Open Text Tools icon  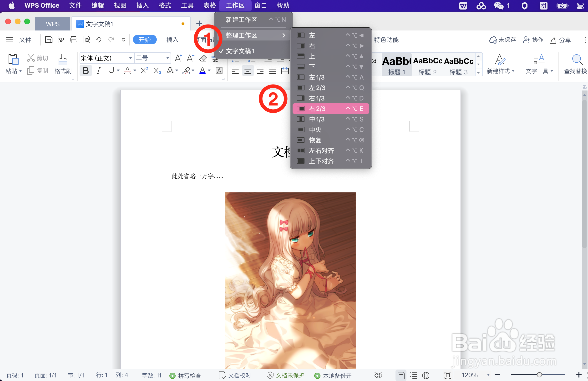click(539, 59)
